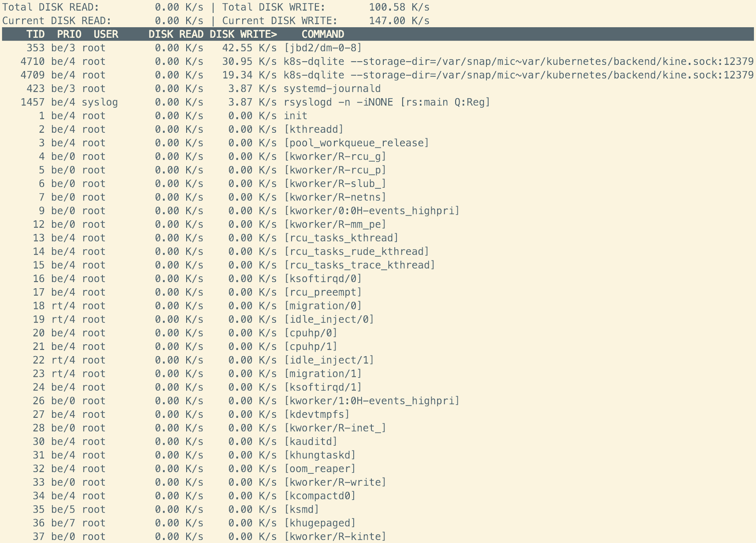
Task: Click the Total DISK WRITE value
Action: [x=399, y=7]
